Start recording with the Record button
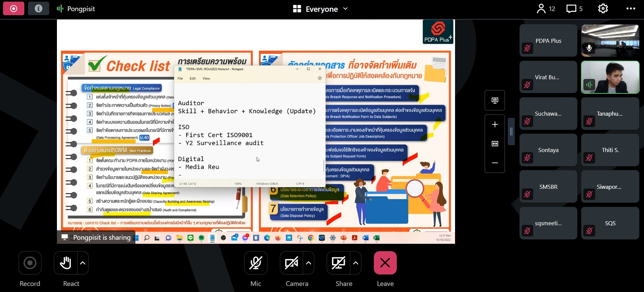 pos(30,263)
